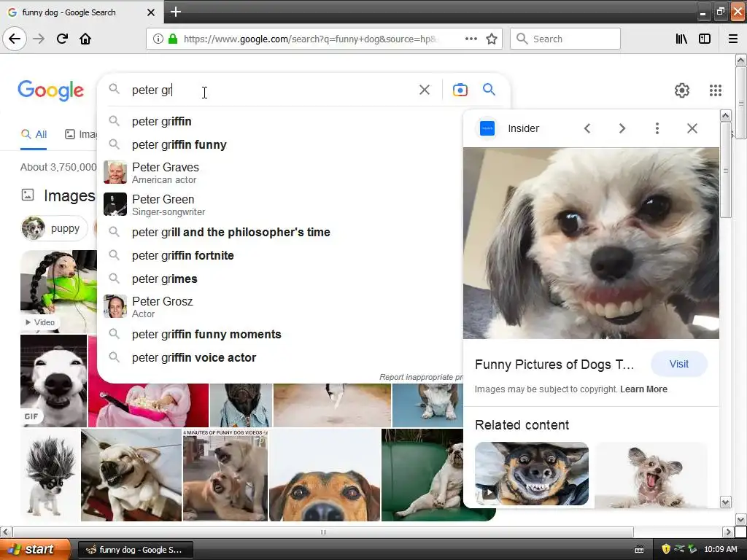Open the Firefox Library icon
The image size is (747, 560).
[681, 39]
